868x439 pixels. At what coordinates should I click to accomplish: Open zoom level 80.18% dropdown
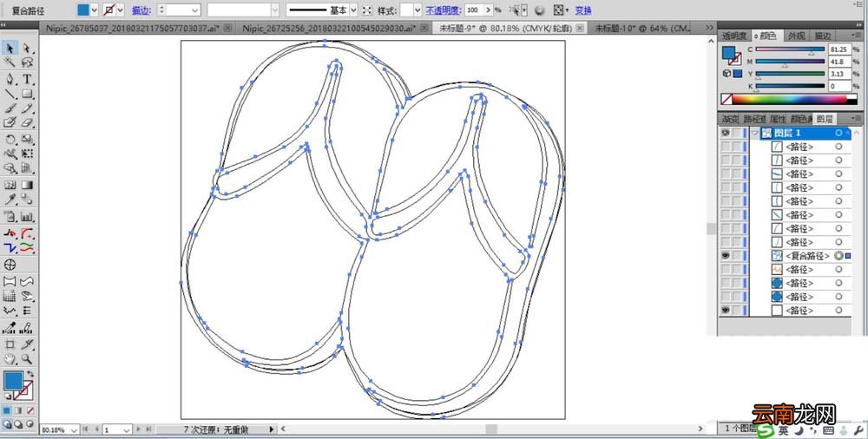(74, 429)
